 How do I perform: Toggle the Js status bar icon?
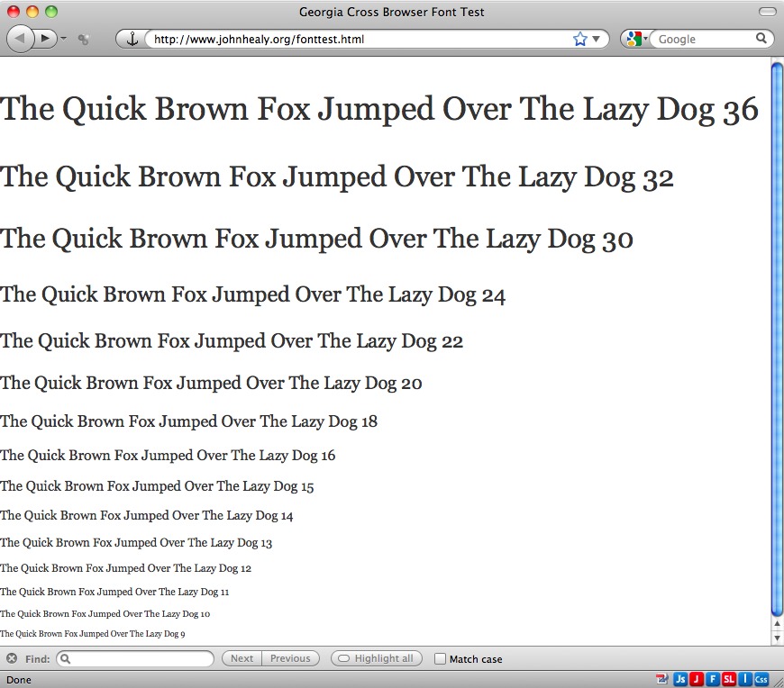[680, 679]
